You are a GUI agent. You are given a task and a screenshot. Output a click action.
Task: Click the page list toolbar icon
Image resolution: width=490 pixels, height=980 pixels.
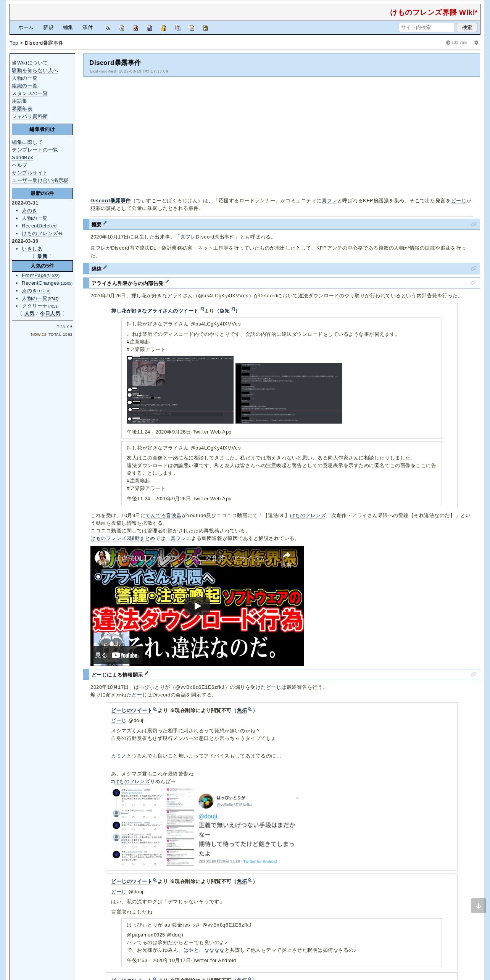[x=192, y=28]
